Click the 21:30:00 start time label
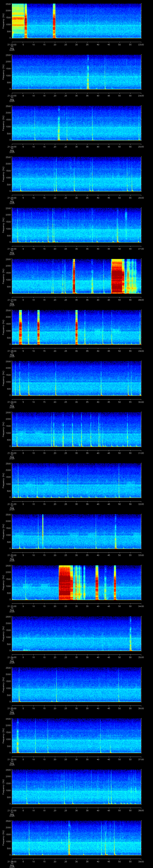This screenshot has width=153, height=868. (12, 453)
